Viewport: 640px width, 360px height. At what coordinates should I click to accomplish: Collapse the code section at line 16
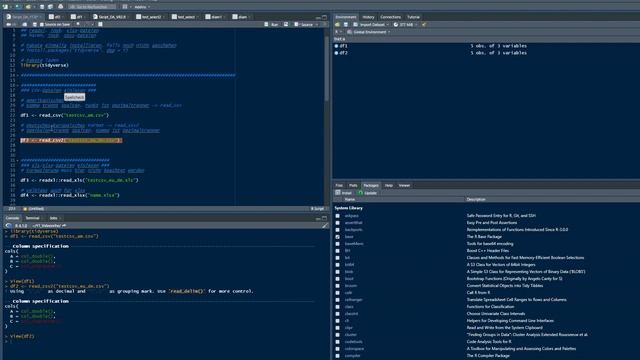click(17, 85)
